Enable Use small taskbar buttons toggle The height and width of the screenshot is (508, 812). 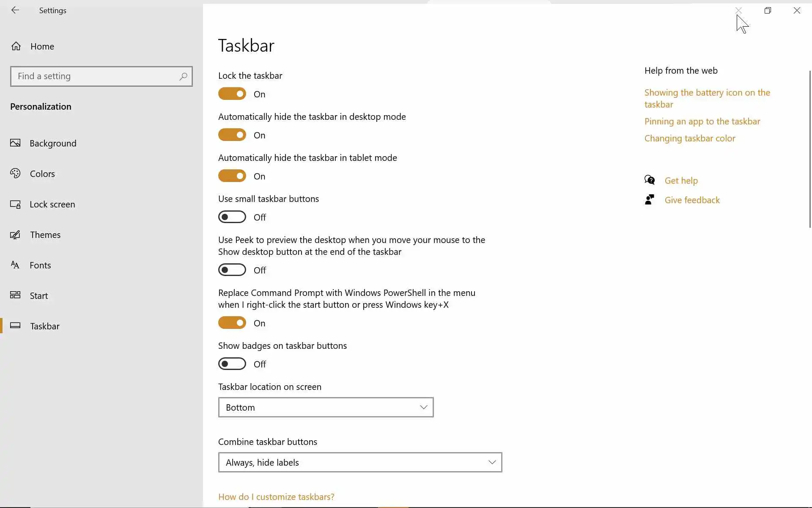(x=232, y=217)
